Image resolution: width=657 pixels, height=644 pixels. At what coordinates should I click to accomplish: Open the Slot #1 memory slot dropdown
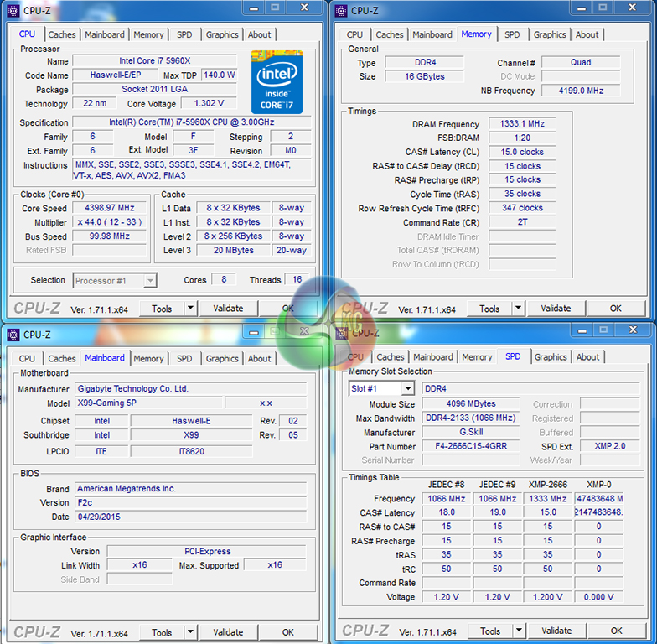(407, 388)
